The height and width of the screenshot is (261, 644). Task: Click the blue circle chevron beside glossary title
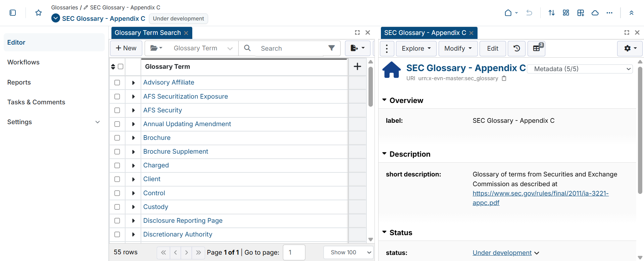point(56,18)
